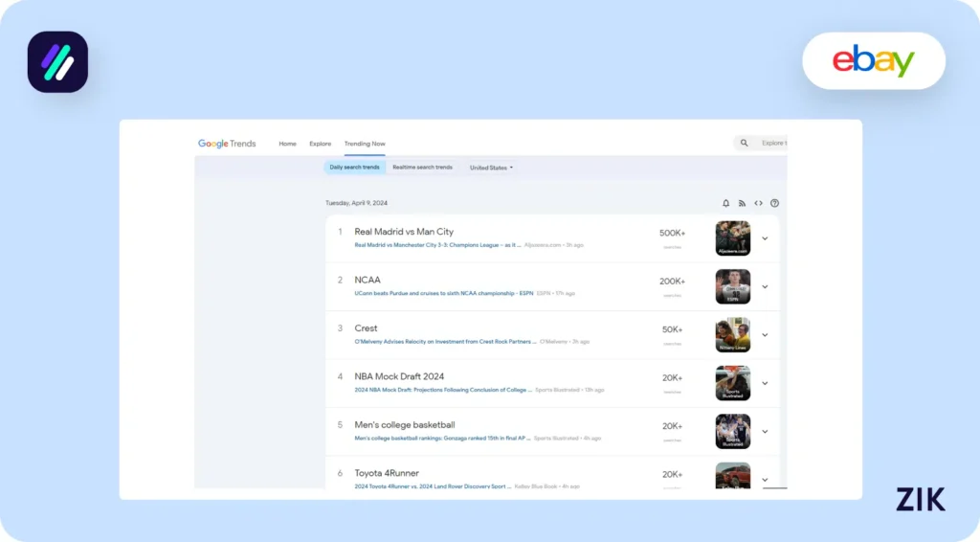This screenshot has width=980, height=542.
Task: Open UConn beats Purdue ESPN article link
Action: [x=444, y=293]
